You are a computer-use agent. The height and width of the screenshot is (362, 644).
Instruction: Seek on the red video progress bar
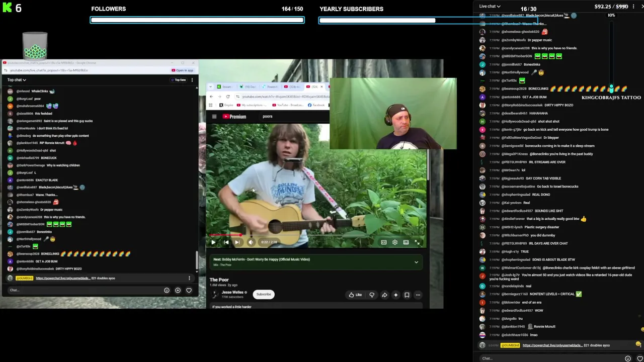pos(317,235)
